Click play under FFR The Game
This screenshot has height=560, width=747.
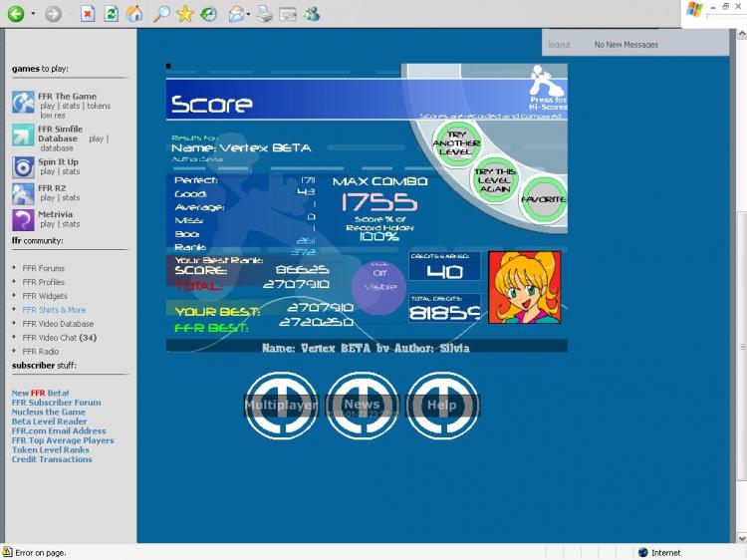tap(48, 106)
